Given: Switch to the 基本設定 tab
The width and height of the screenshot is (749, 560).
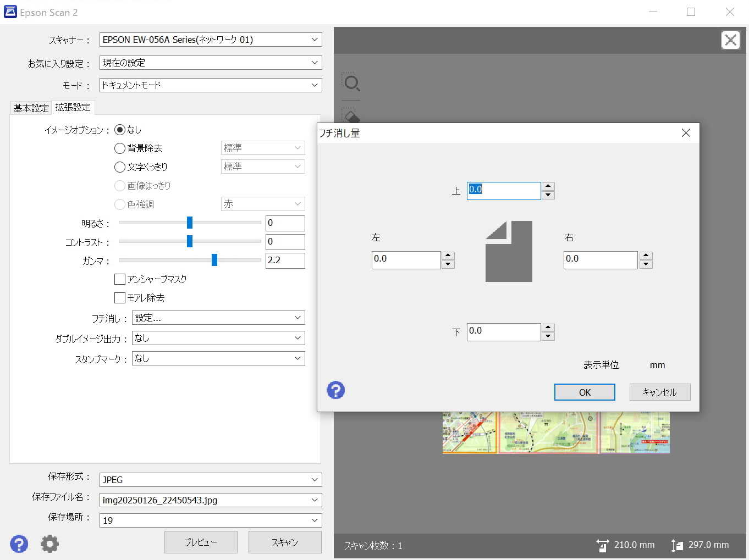Looking at the screenshot, I should coord(31,108).
